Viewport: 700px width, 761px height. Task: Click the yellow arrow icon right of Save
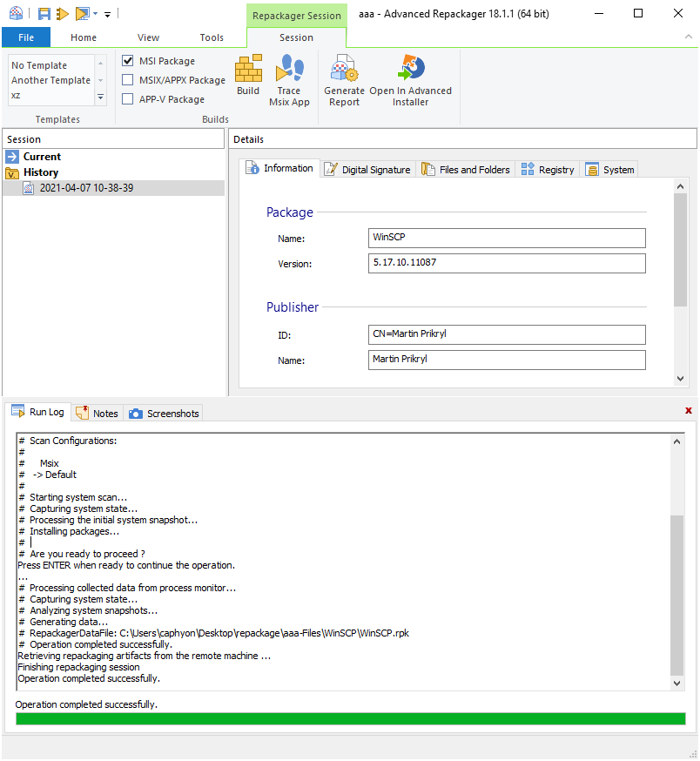click(63, 14)
